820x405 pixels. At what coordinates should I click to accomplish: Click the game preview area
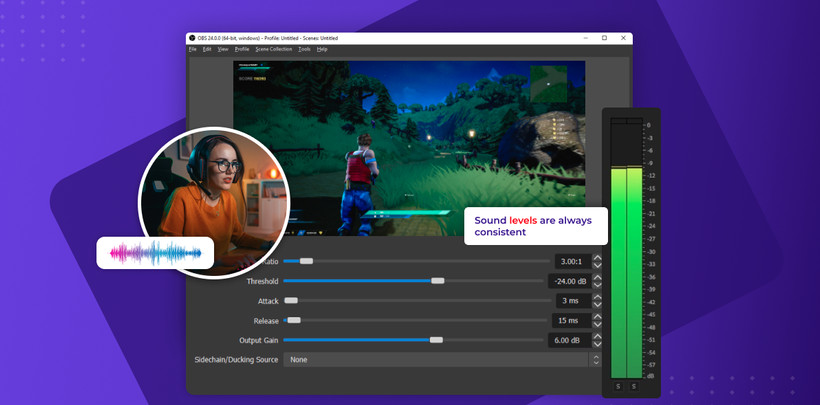[x=409, y=148]
